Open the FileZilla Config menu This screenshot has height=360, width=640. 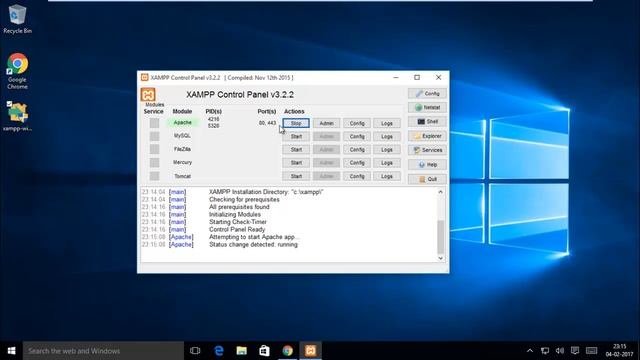357,149
